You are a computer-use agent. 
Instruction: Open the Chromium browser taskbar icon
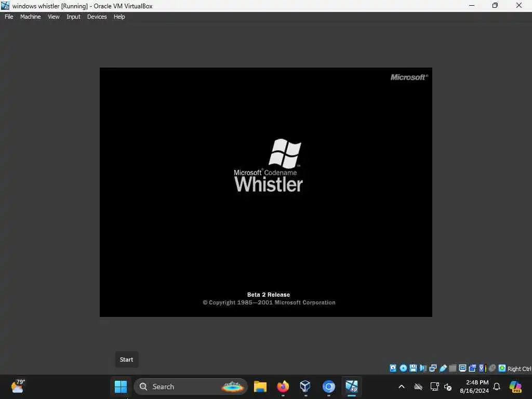tap(328, 387)
